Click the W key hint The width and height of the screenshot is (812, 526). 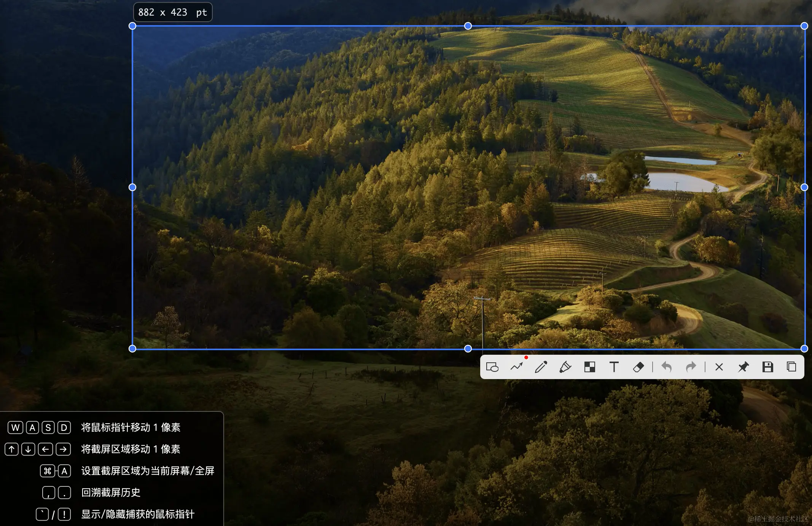point(15,427)
